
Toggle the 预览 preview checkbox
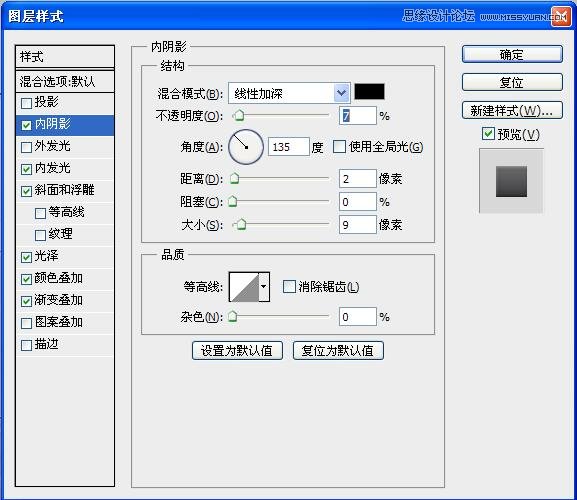(488, 133)
